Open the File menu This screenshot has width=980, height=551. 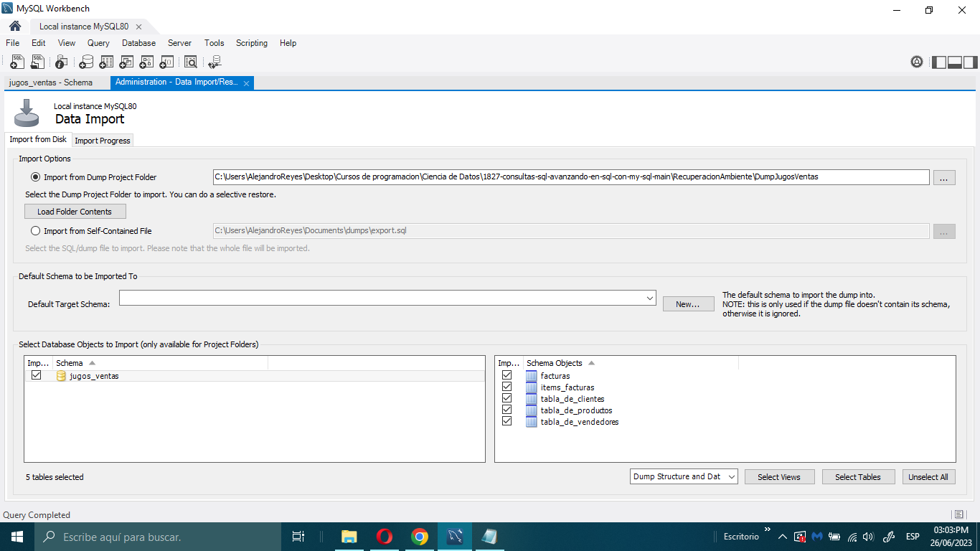pos(12,43)
